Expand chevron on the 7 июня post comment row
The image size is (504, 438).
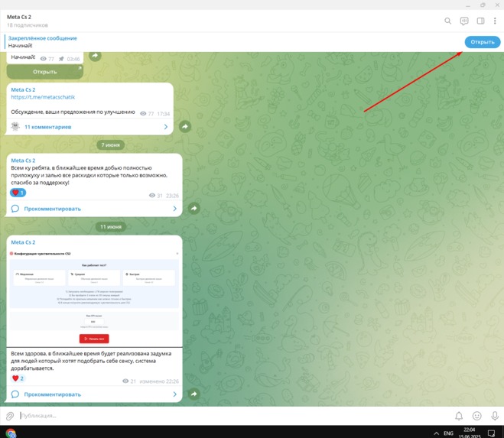point(175,209)
